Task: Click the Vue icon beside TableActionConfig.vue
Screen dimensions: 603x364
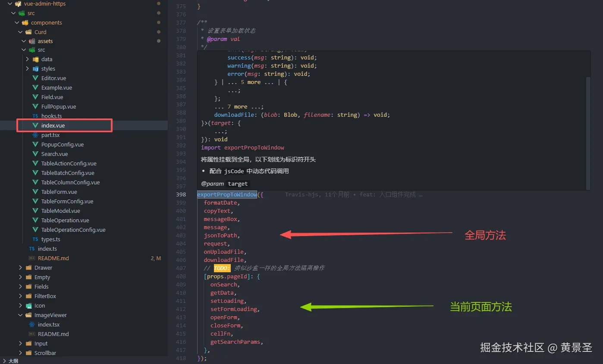Action: 35,163
